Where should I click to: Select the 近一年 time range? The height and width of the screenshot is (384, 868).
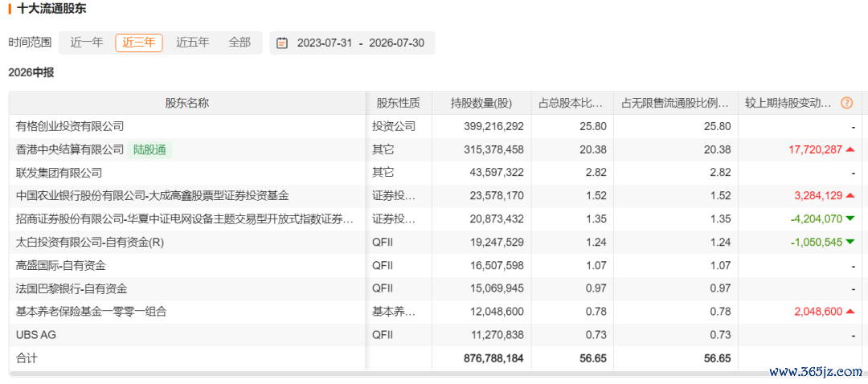click(x=87, y=43)
